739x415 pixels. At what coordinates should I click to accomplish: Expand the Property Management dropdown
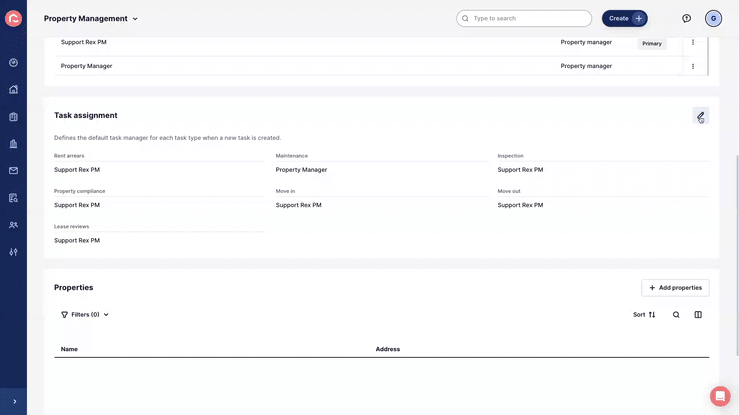pyautogui.click(x=90, y=19)
